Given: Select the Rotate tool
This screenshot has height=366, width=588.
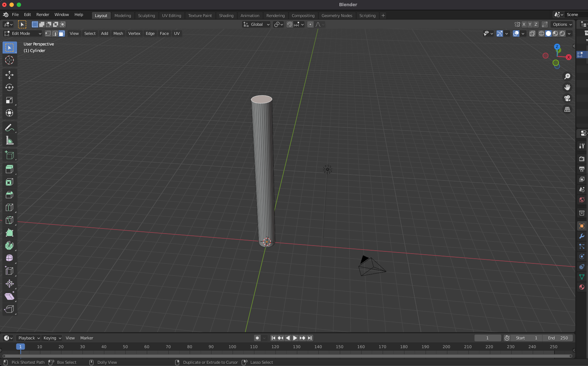Looking at the screenshot, I should coord(9,88).
